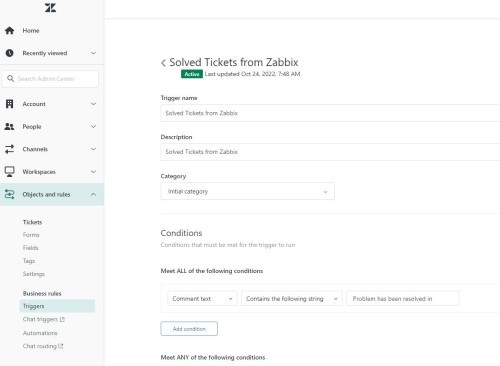Expand the Channels section chevron
Image resolution: width=500 pixels, height=366 pixels.
point(93,149)
